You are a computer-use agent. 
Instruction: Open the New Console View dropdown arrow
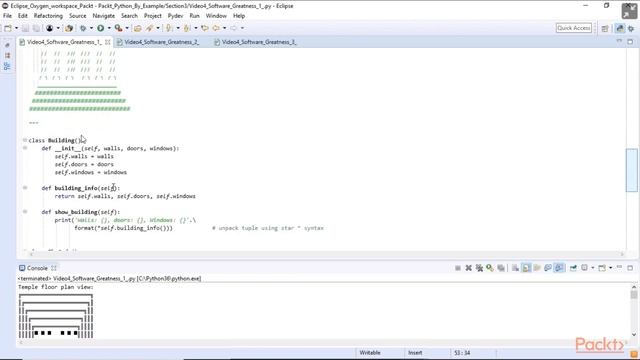pyautogui.click(x=610, y=268)
